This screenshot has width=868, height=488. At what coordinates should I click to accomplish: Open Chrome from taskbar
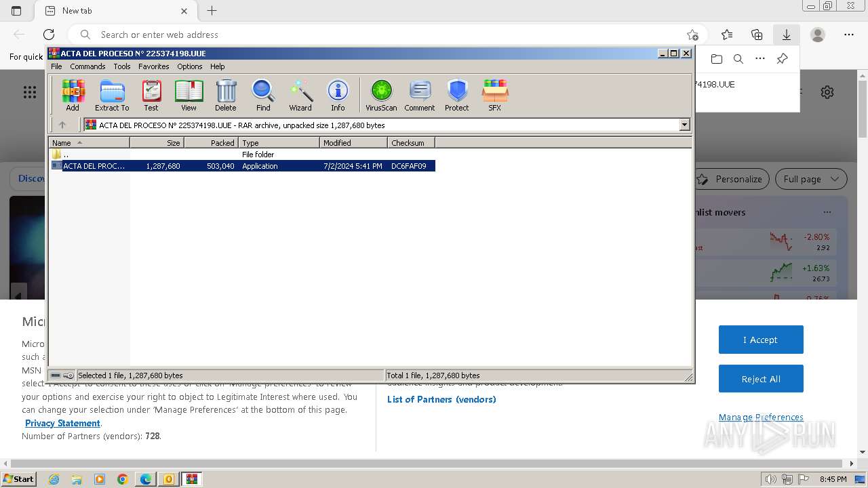pyautogui.click(x=123, y=479)
